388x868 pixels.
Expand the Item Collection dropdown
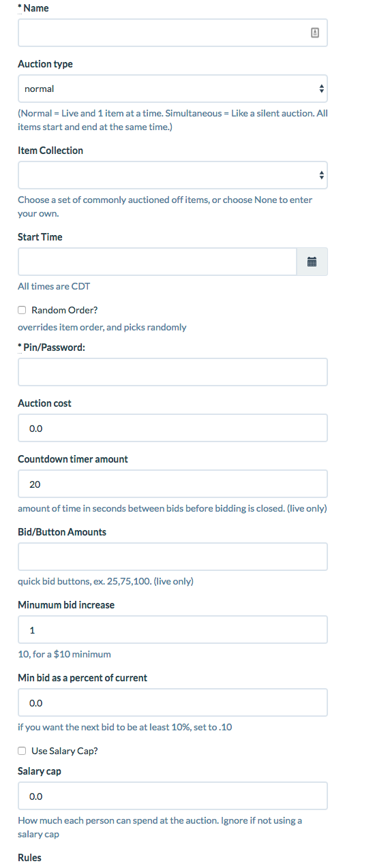click(173, 175)
